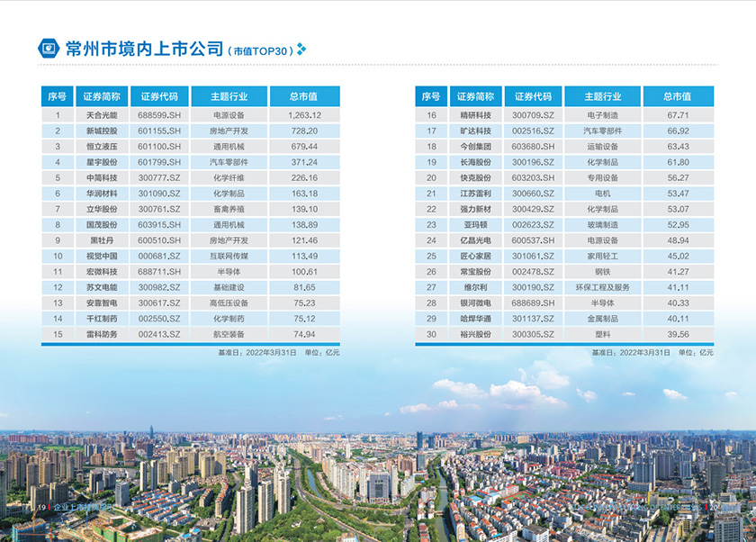The image size is (756, 542).
Task: Click company name "星宇股份"
Action: pos(102,162)
